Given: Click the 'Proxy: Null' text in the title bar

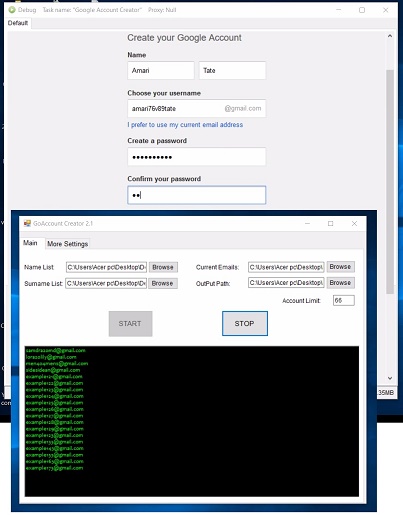Looking at the screenshot, I should (162, 10).
